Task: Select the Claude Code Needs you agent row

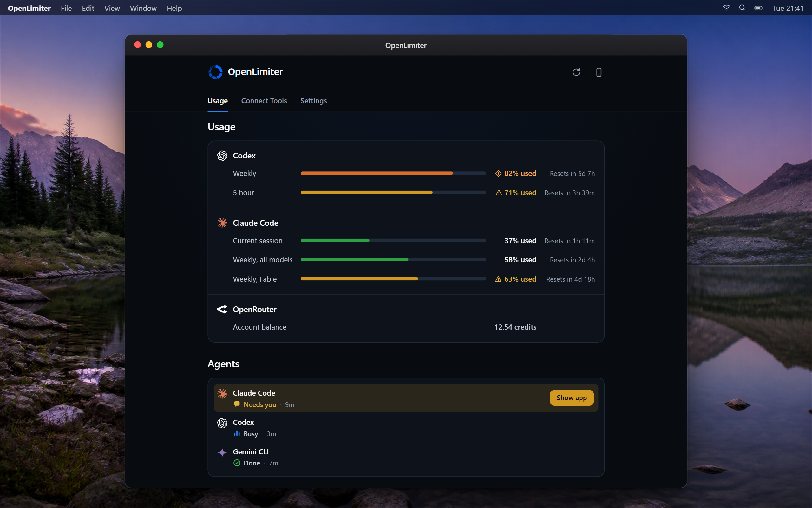Action: [x=406, y=398]
